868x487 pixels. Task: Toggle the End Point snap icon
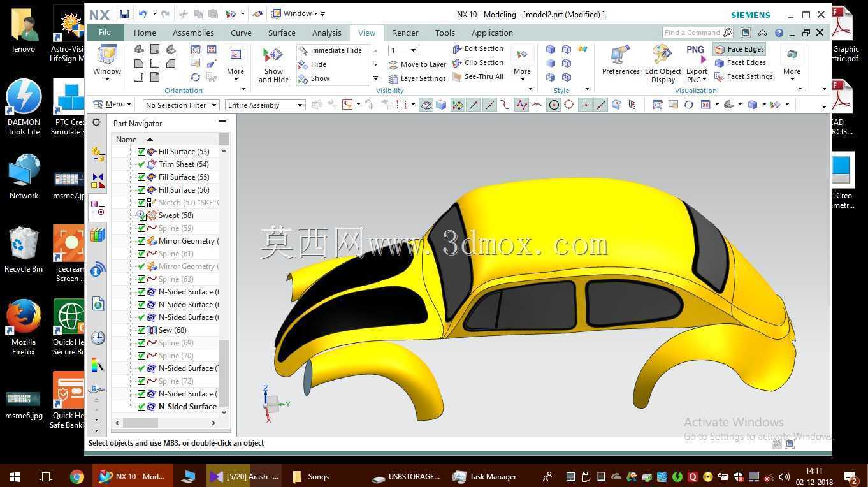pyautogui.click(x=474, y=105)
